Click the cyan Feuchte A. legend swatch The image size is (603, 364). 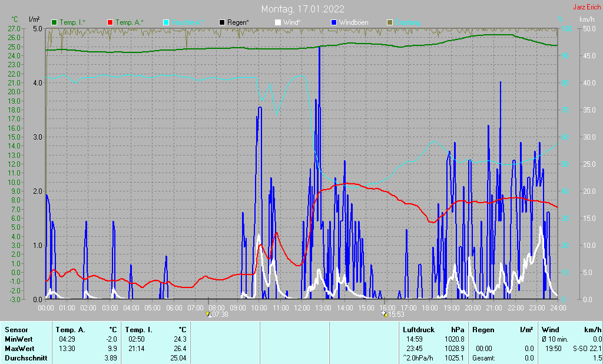click(166, 22)
